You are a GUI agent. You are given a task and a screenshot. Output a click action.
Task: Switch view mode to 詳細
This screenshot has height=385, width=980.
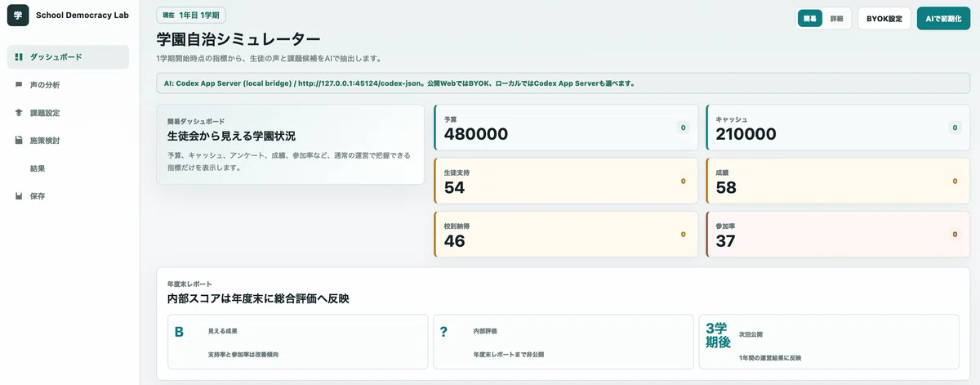tap(836, 18)
